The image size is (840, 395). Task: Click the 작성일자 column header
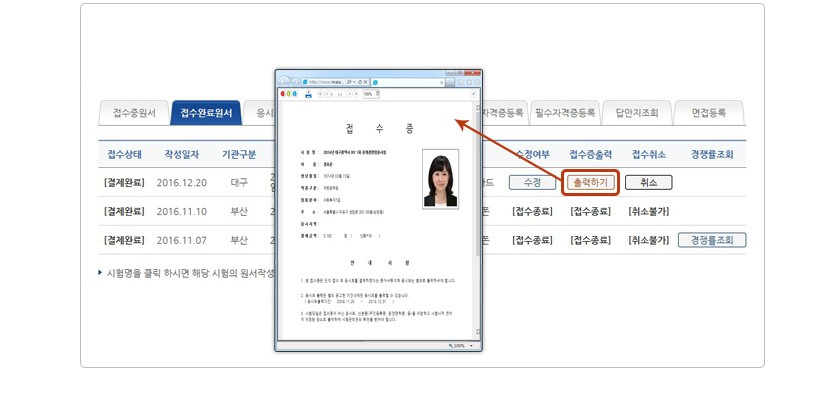click(x=182, y=154)
